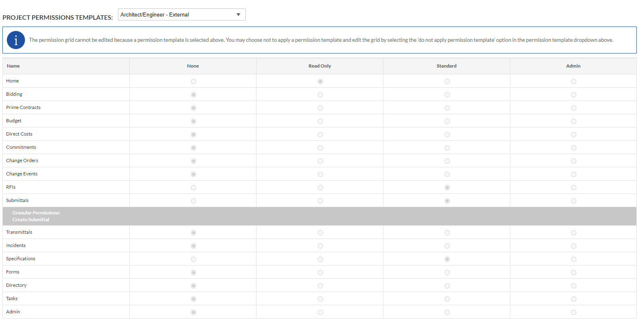Select None radio for Change Orders

pos(193,161)
